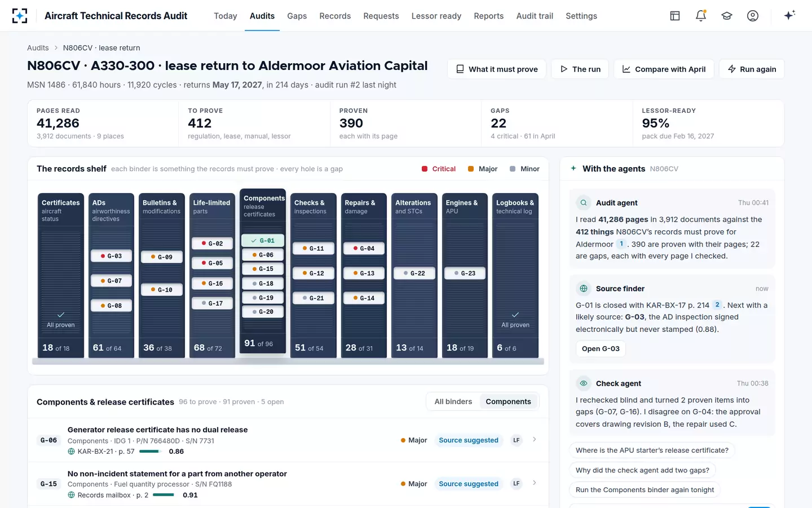Screen dimensions: 812x508
Task: Click the breadcrumb chevron after Audits
Action: 56,48
